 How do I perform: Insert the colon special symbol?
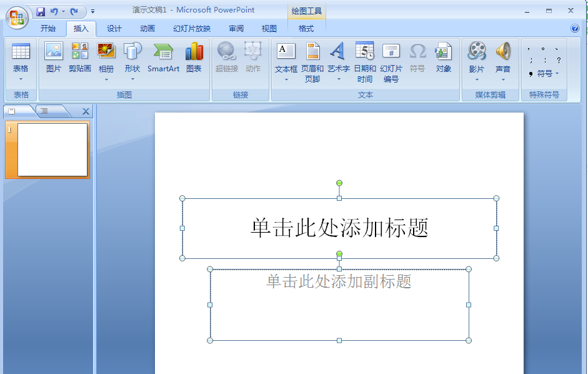pos(545,60)
